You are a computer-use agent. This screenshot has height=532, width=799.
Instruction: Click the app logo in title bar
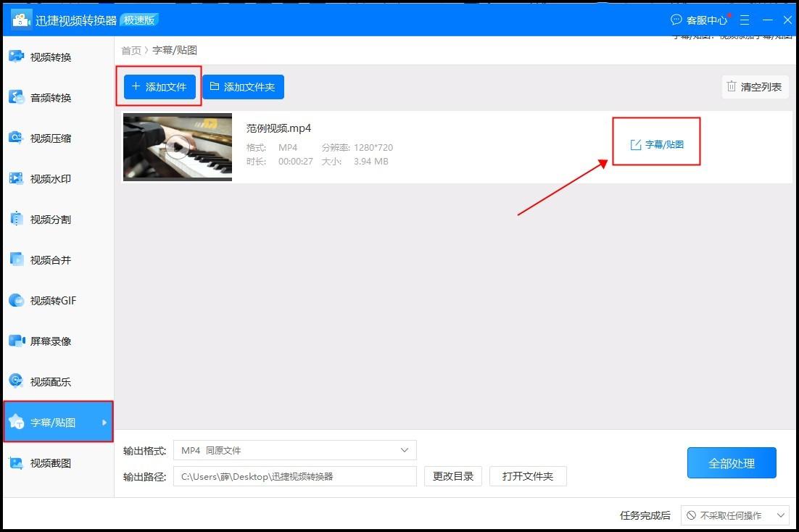pos(22,20)
